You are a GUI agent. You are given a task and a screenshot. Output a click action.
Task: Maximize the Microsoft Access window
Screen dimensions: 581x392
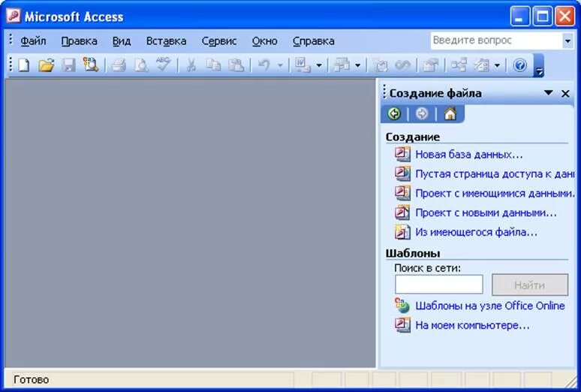(543, 17)
